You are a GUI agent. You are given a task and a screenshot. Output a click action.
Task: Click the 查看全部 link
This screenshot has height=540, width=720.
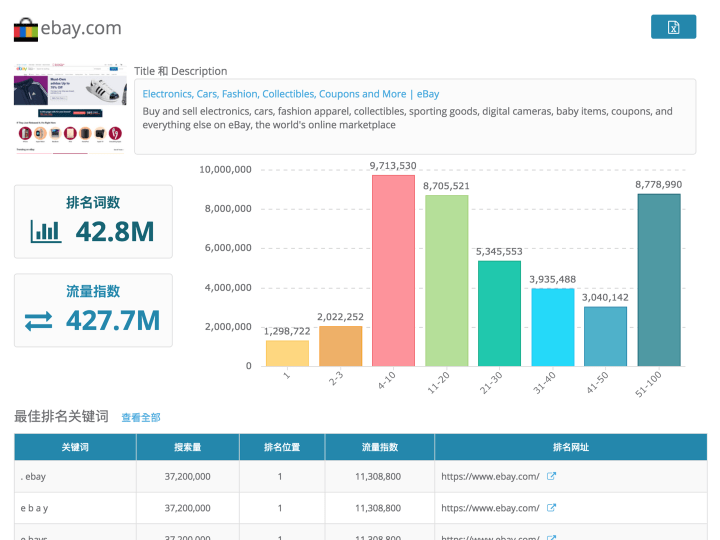[x=141, y=417]
